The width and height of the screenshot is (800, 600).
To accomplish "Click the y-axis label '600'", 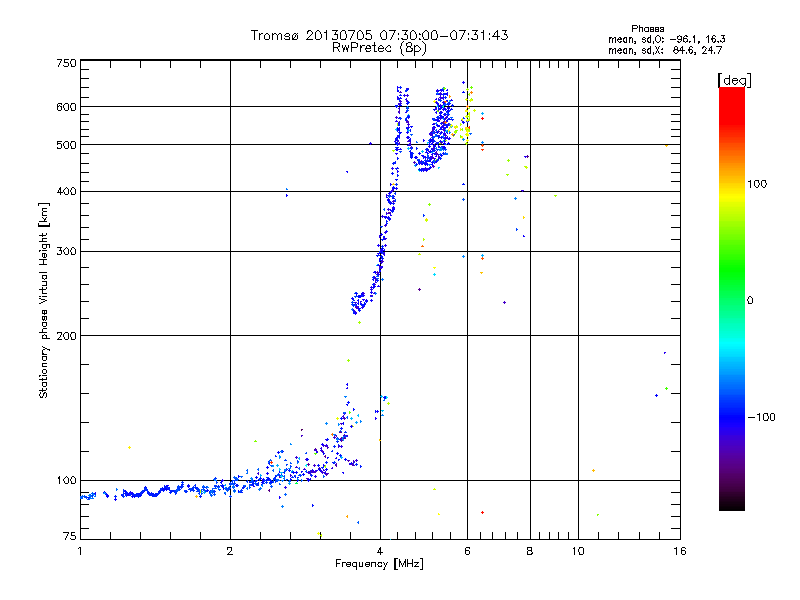I will [x=66, y=107].
